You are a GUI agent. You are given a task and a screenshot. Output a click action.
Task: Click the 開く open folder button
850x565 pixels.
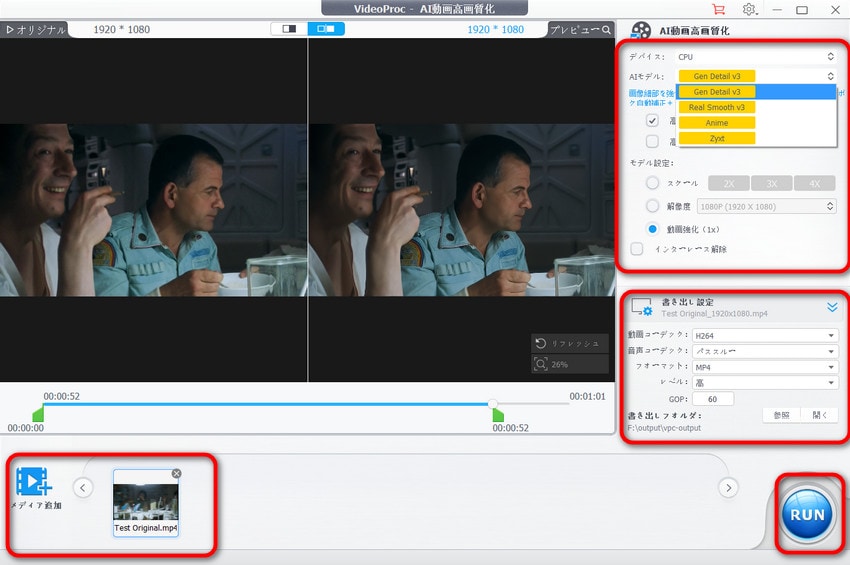point(820,415)
